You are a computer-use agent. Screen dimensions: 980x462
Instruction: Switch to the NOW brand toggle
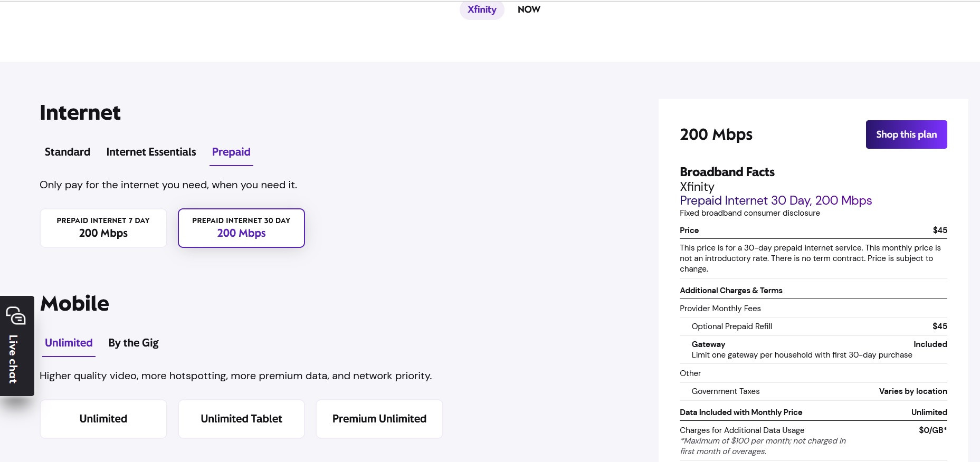(529, 9)
